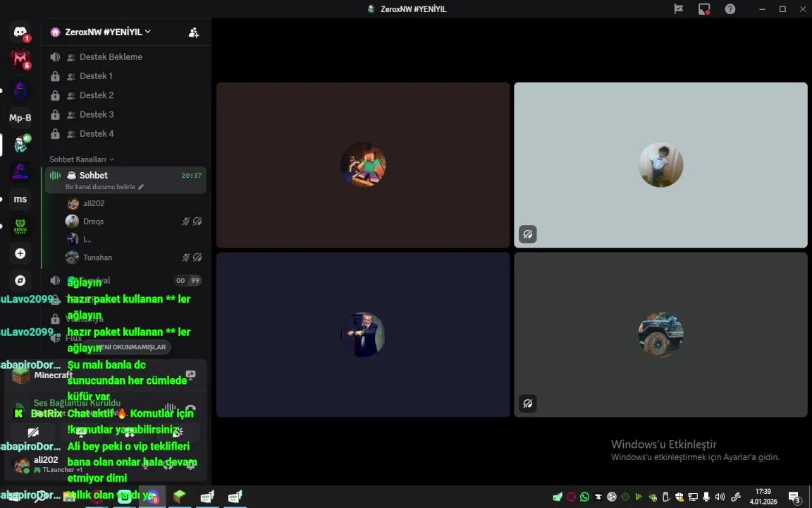The image size is (812, 508).
Task: Click the 20:37 timer on Sohbet
Action: [191, 176]
